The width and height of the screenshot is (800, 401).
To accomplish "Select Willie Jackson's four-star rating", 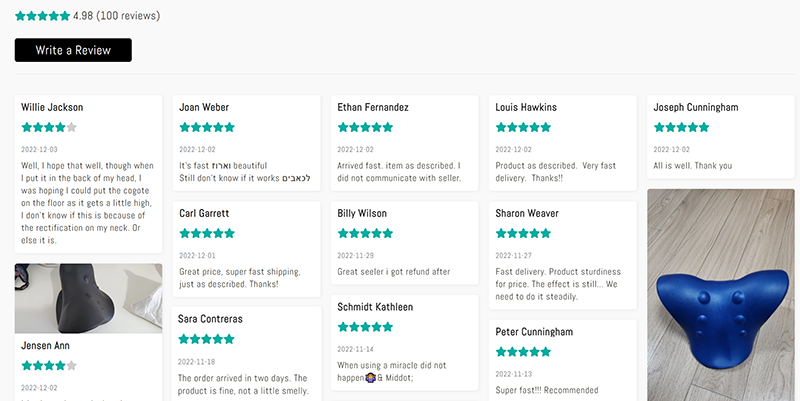I will (x=49, y=127).
